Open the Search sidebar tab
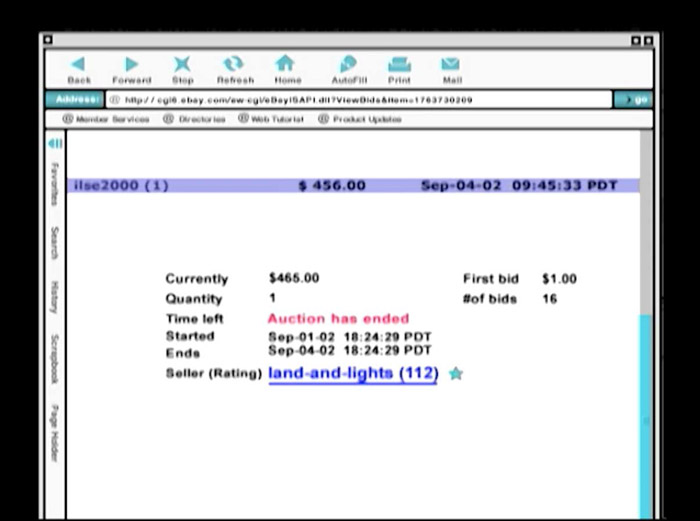The width and height of the screenshot is (700, 521). (x=54, y=243)
